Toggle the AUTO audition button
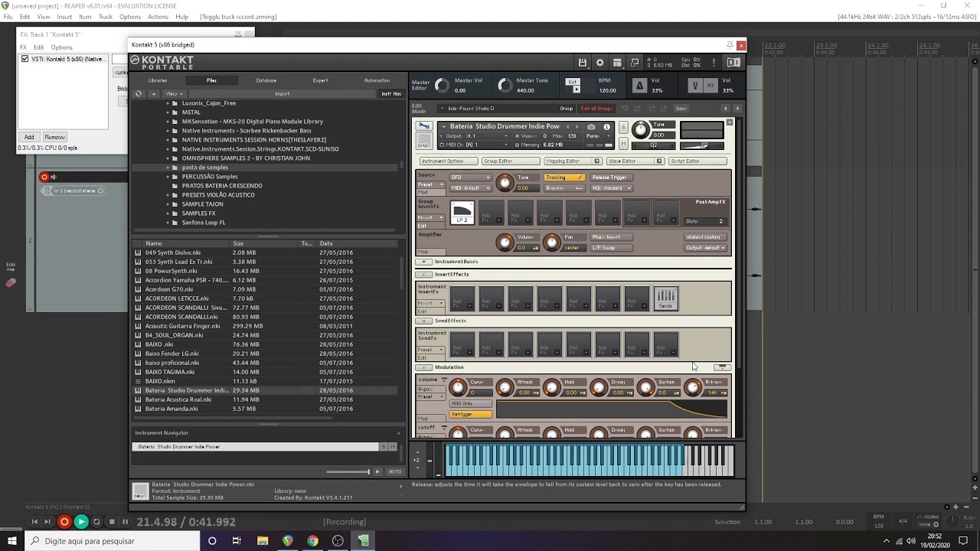This screenshot has width=980, height=551. point(395,471)
